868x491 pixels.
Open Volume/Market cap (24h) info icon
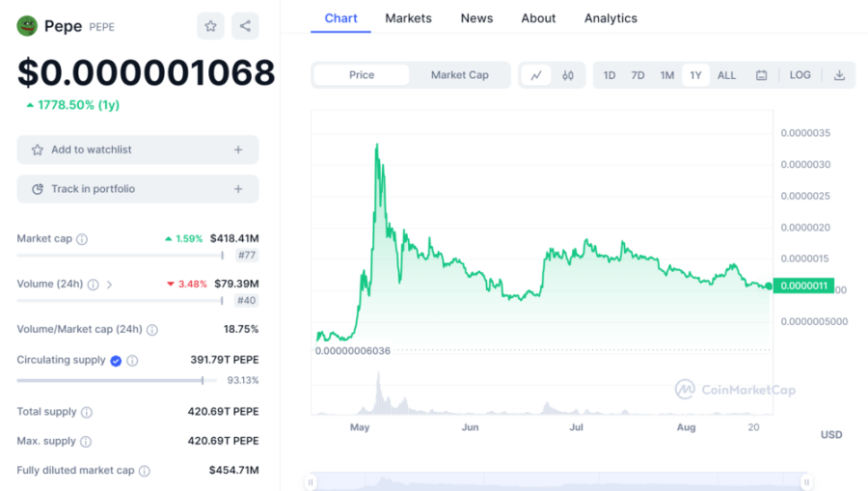click(152, 330)
